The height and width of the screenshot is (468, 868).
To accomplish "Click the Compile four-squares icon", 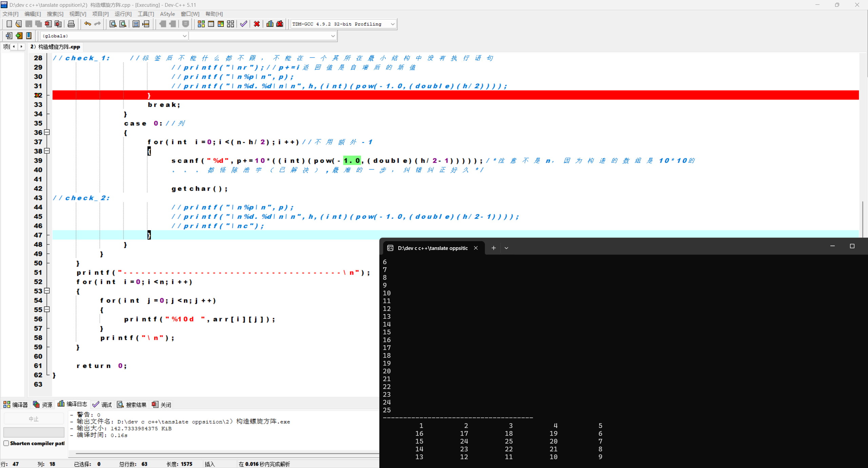I will click(201, 24).
